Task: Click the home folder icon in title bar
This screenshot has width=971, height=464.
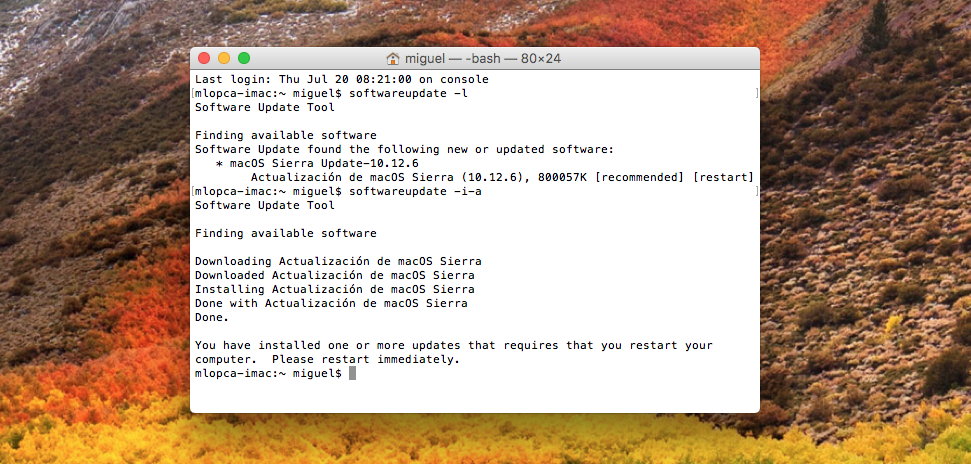Action: point(393,59)
